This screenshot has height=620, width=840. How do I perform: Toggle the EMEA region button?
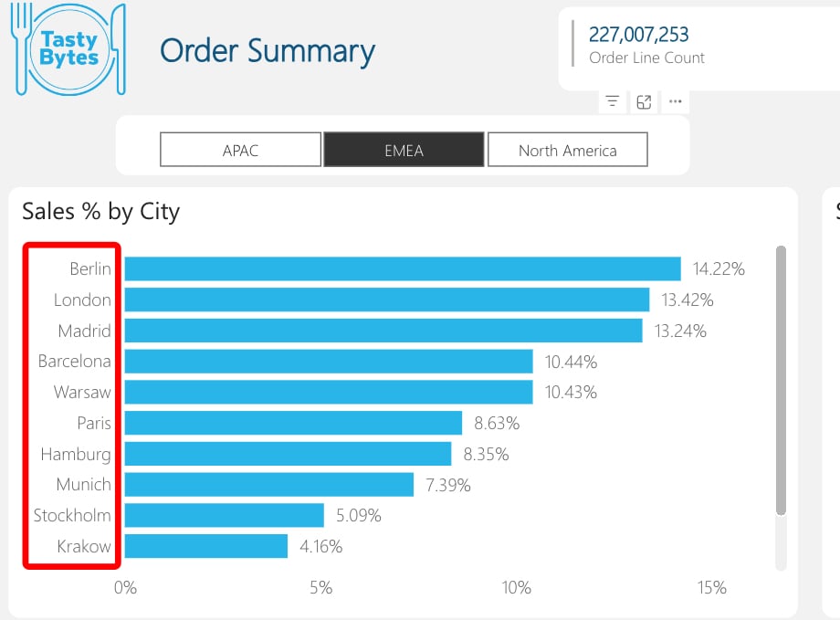tap(404, 150)
